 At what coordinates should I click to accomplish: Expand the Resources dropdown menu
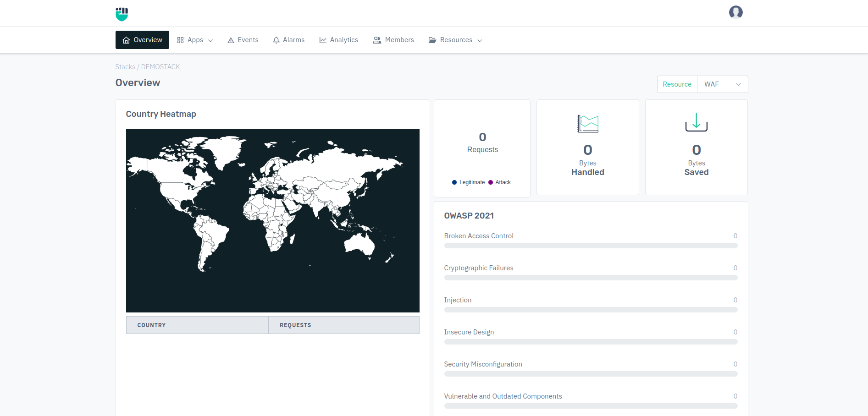pos(455,40)
